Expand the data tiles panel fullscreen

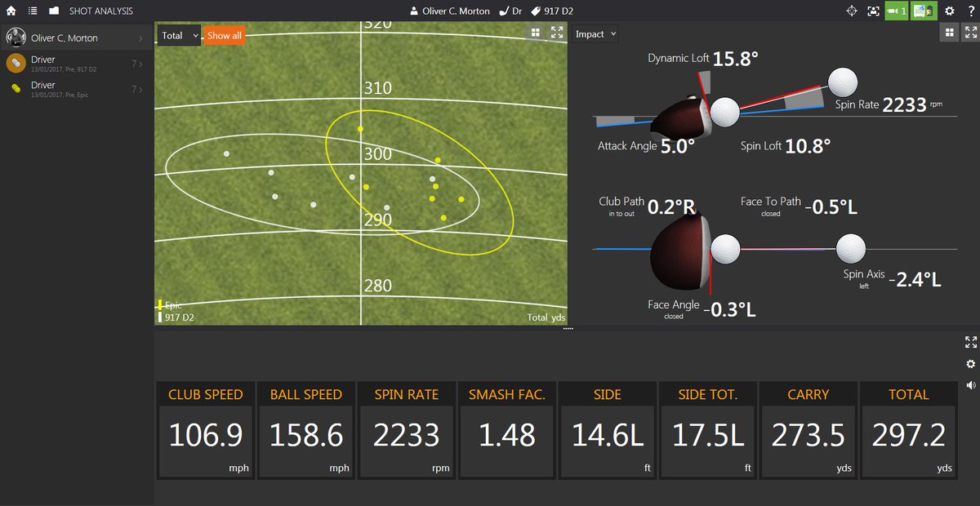tap(971, 342)
